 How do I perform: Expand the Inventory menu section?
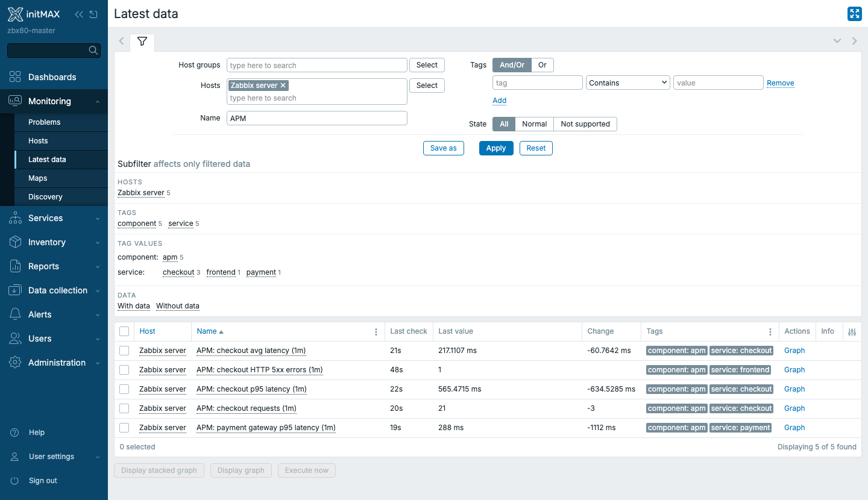tap(98, 243)
